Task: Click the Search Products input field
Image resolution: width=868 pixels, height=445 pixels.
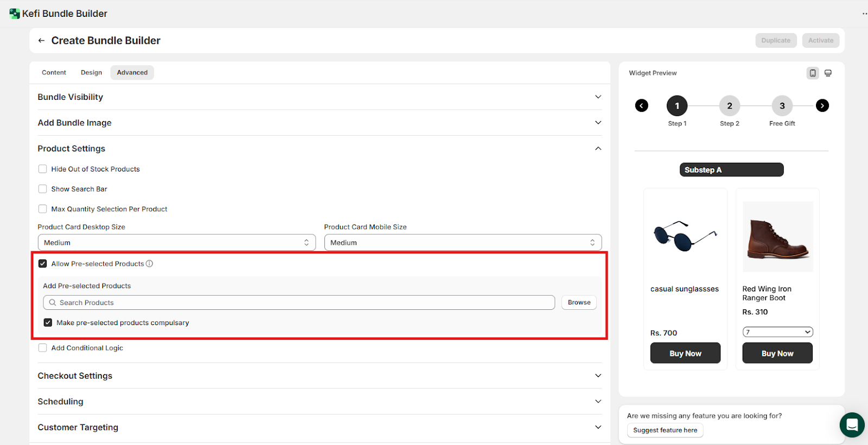Action: [x=298, y=303]
